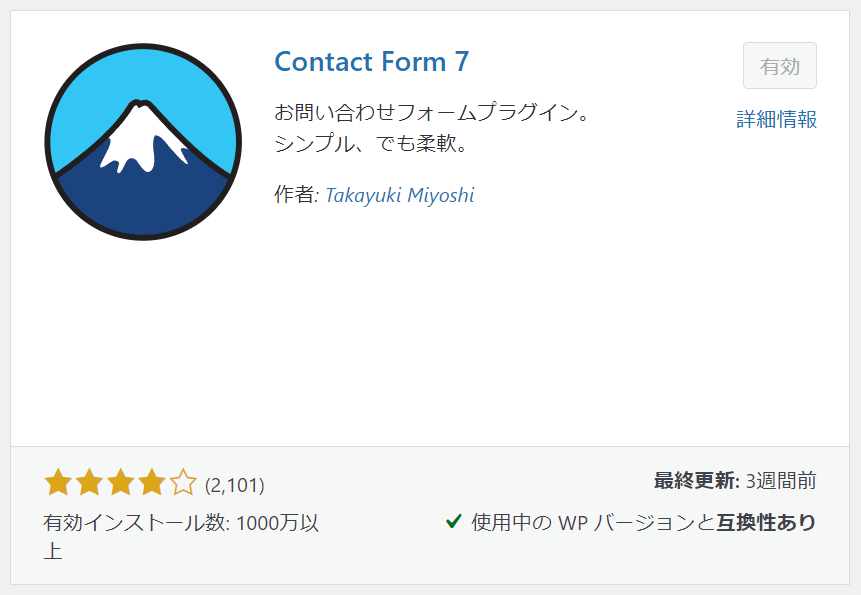Viewport: 861px width, 595px height.
Task: Click the Contact Form 7 Mount Fuji icon
Action: (143, 142)
